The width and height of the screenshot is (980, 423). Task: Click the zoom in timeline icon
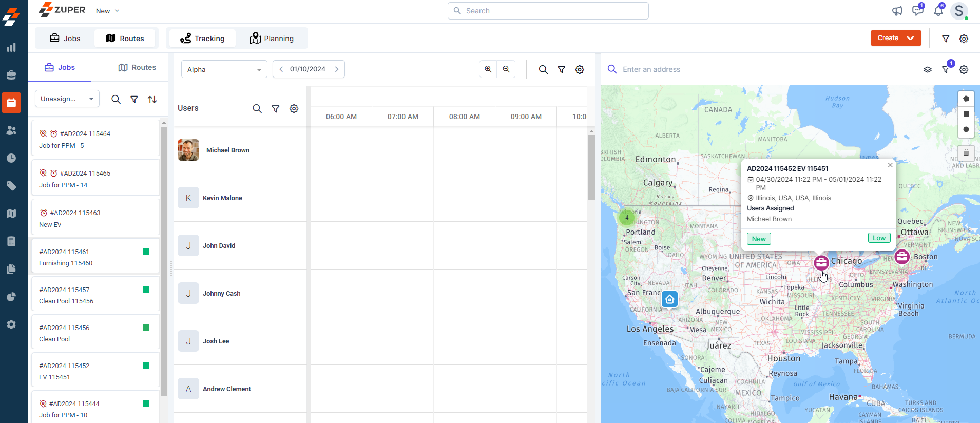pyautogui.click(x=488, y=69)
